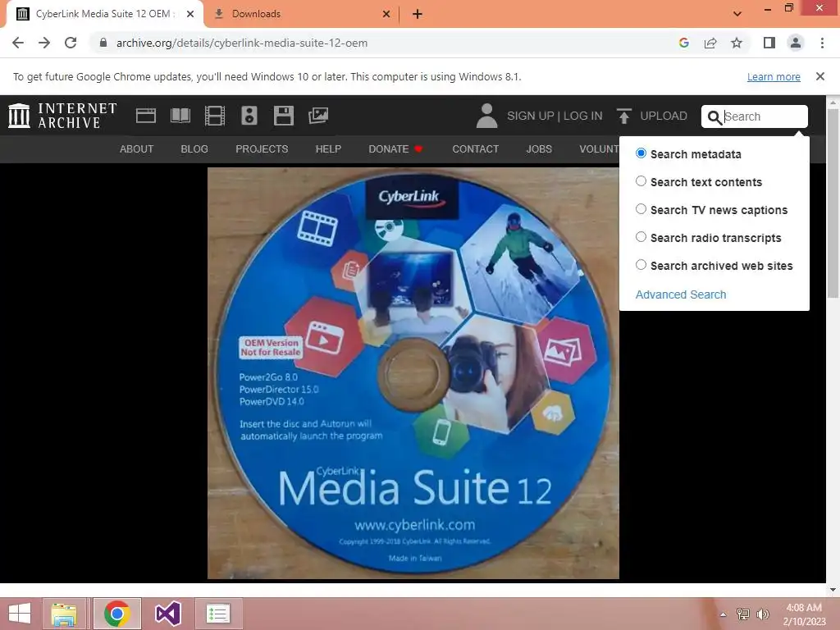Open the JOBS menu item
This screenshot has width=840, height=630.
(x=538, y=149)
